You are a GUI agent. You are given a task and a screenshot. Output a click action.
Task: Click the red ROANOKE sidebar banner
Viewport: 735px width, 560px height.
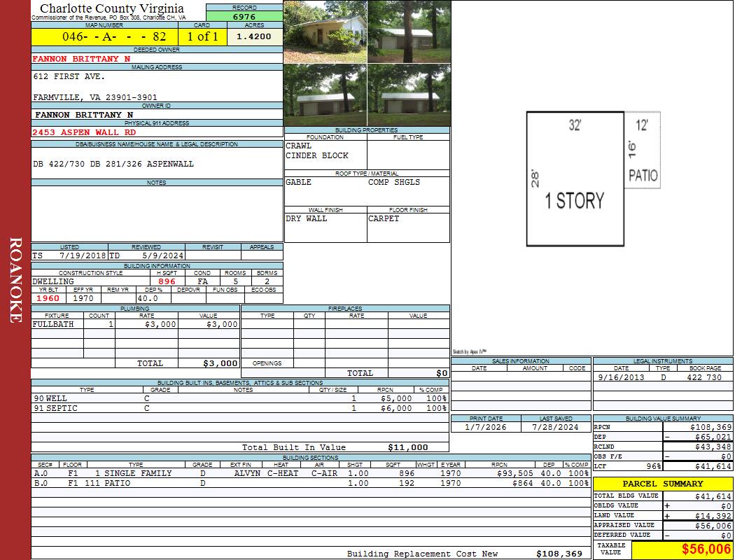coord(15,280)
